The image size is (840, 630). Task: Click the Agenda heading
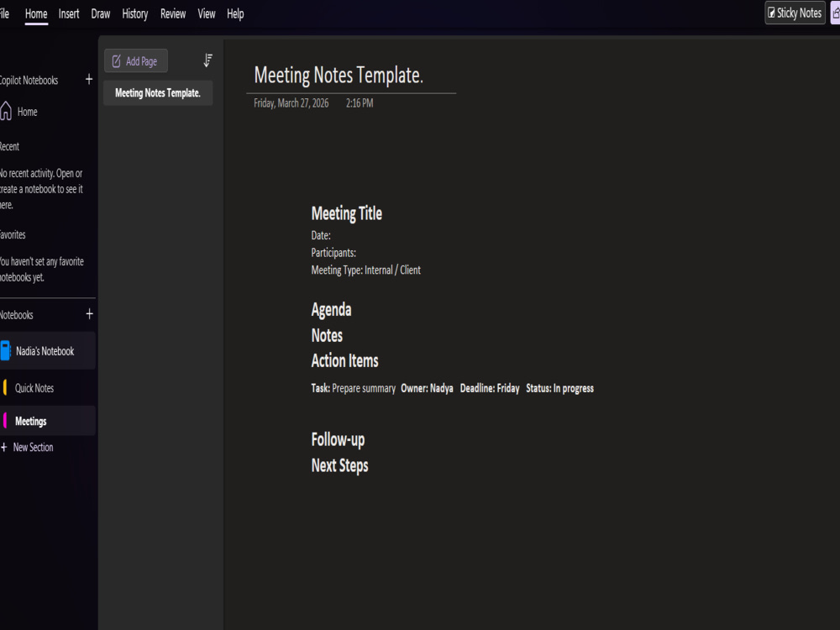click(331, 310)
